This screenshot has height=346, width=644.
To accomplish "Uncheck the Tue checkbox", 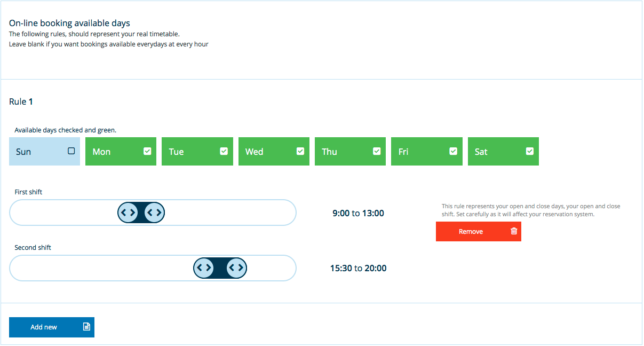I will 224,151.
